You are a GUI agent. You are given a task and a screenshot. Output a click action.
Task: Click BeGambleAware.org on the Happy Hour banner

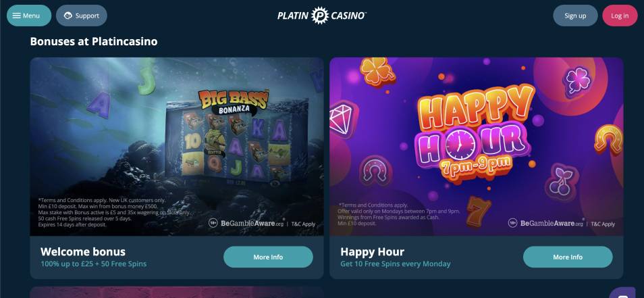[x=551, y=223]
